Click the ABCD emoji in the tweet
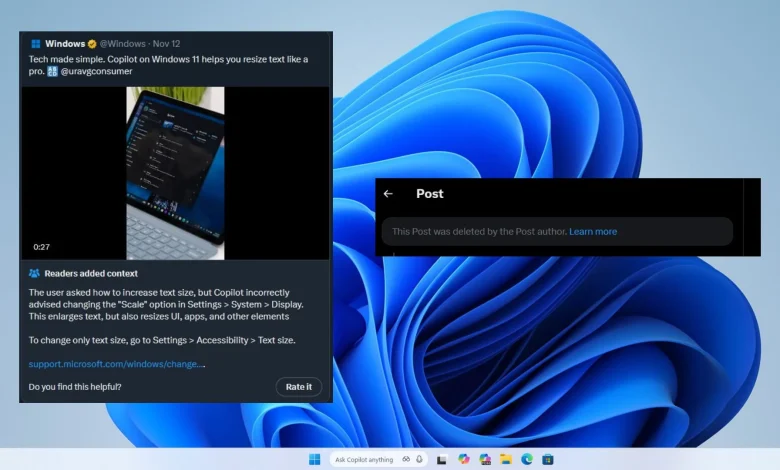This screenshot has width=780, height=470. tap(53, 72)
